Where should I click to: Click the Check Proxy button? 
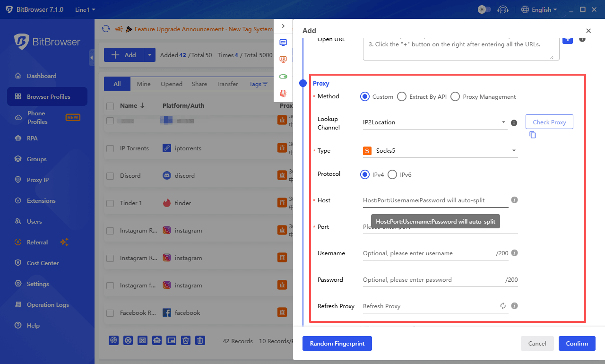click(x=549, y=121)
